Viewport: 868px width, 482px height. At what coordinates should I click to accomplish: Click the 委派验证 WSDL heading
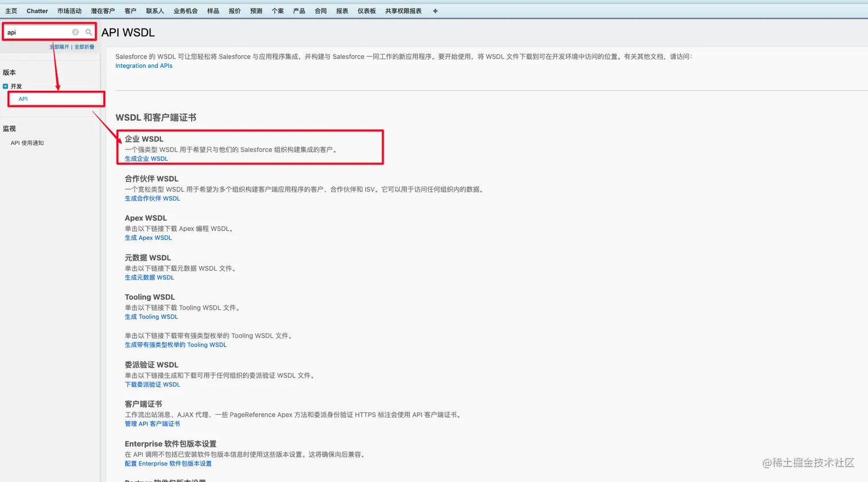pos(152,365)
